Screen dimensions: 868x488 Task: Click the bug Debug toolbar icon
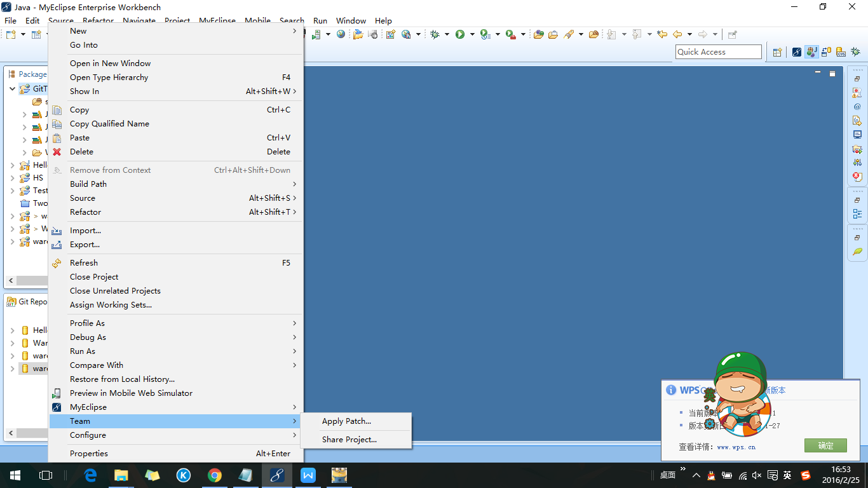(435, 34)
